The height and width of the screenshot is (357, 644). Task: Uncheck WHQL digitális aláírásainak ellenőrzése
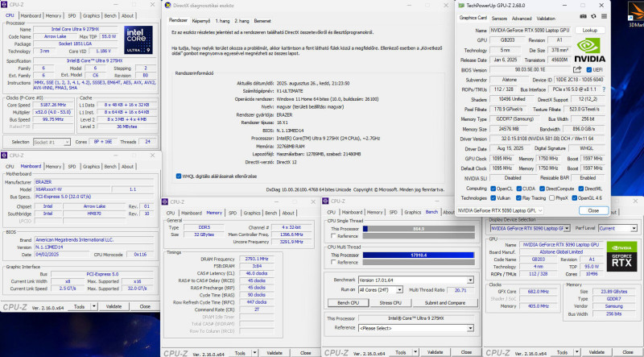[x=179, y=176]
